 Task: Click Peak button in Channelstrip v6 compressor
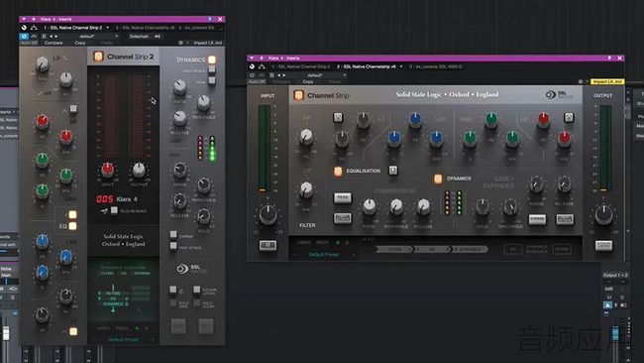[x=343, y=197]
